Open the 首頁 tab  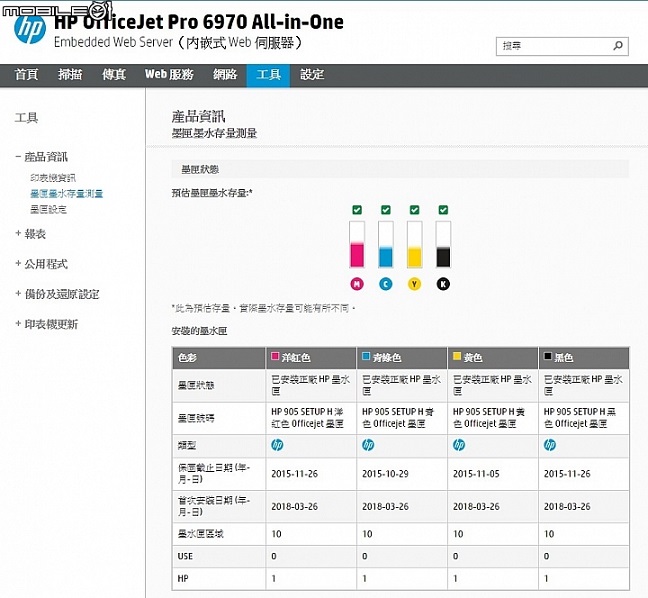tap(26, 75)
